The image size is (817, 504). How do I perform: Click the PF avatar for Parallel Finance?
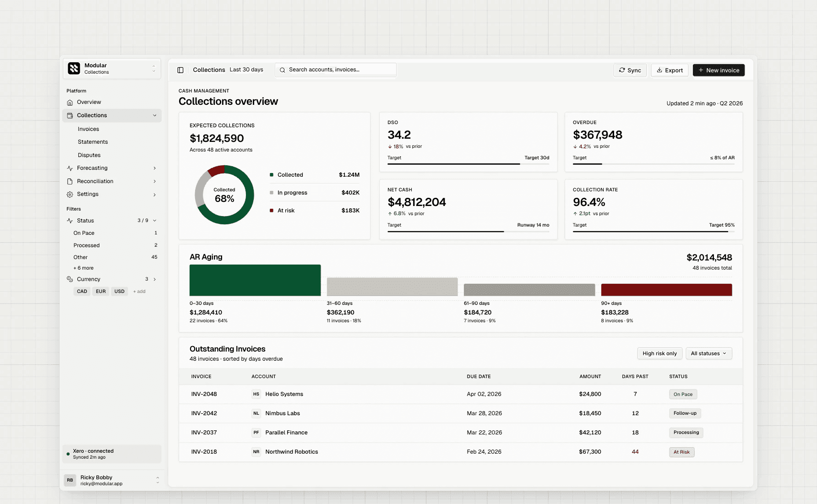coord(256,433)
